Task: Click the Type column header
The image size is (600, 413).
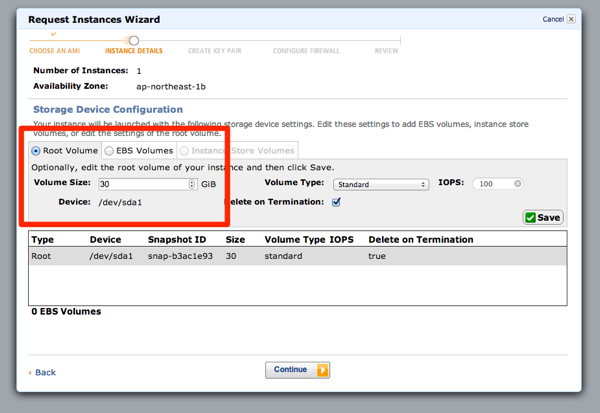Action: 42,240
